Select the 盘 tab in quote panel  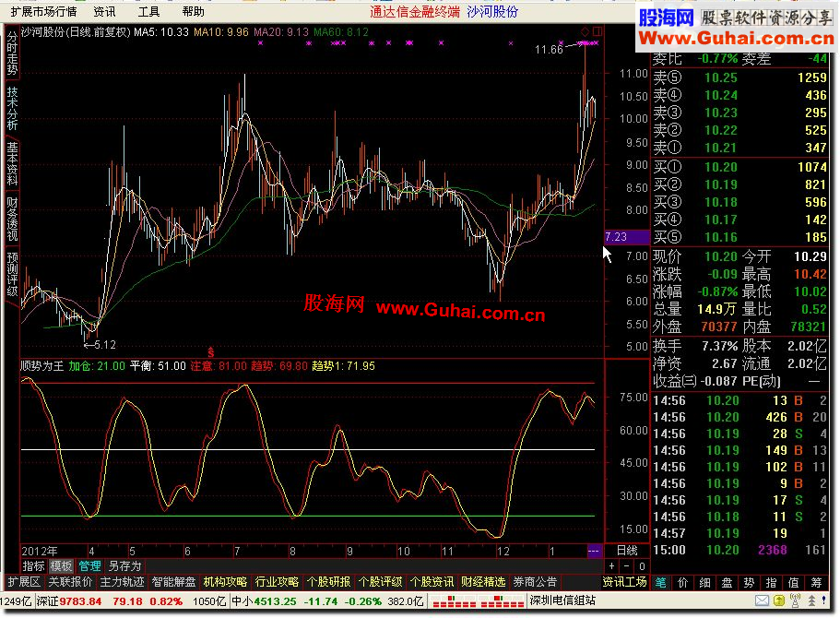(727, 583)
